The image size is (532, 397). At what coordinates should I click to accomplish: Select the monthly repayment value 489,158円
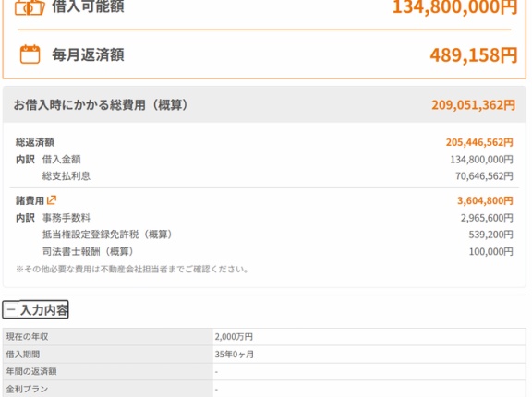tap(473, 54)
